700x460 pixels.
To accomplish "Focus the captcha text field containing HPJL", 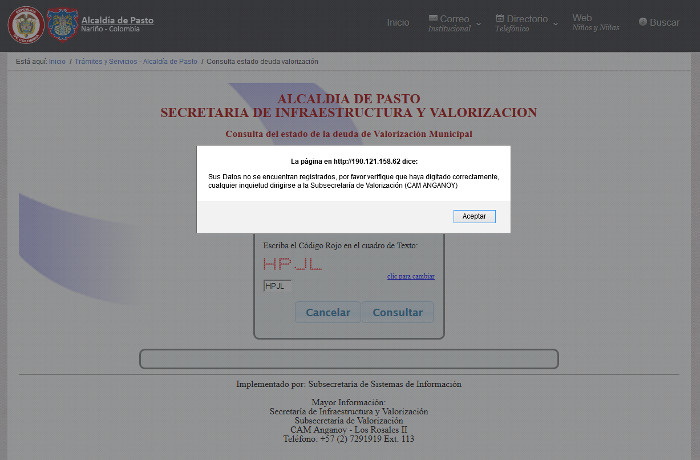I will click(277, 286).
